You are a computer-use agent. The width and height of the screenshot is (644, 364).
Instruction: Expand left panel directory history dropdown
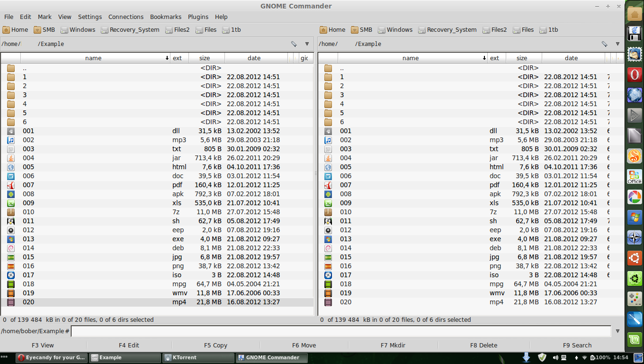coord(307,44)
